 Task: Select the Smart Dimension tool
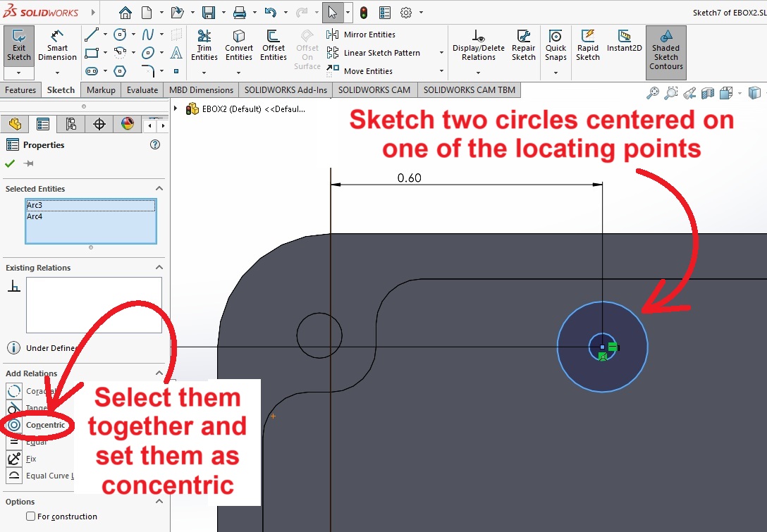point(58,44)
